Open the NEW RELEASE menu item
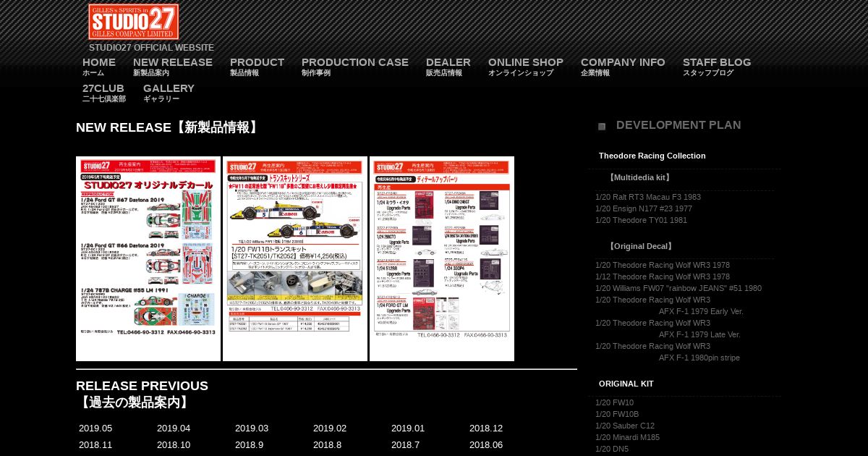 pos(173,67)
